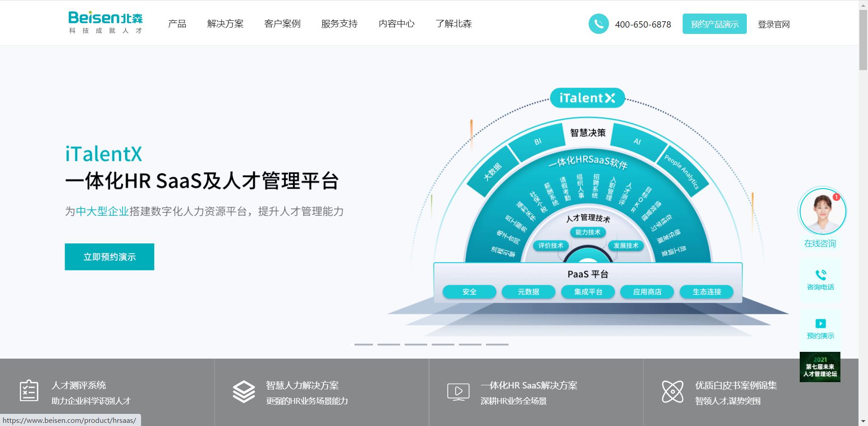Screen dimensions: 868x426
Task: Click the sidebar 预约演示 label
Action: pyautogui.click(x=821, y=336)
